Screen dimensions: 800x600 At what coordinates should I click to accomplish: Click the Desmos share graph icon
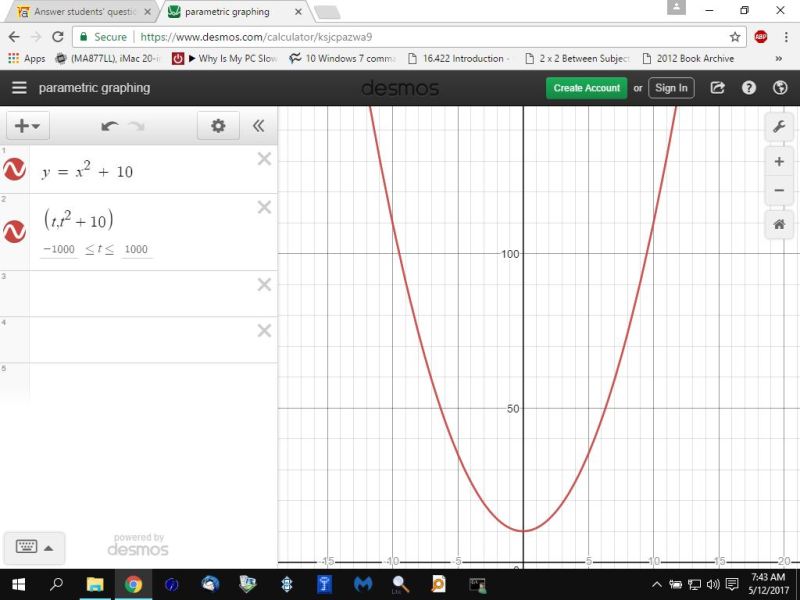tap(717, 88)
